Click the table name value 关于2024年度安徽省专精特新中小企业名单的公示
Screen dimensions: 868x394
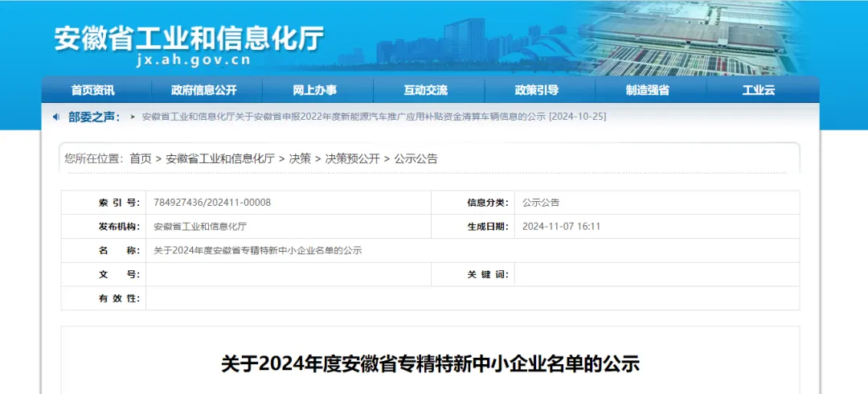tap(257, 251)
